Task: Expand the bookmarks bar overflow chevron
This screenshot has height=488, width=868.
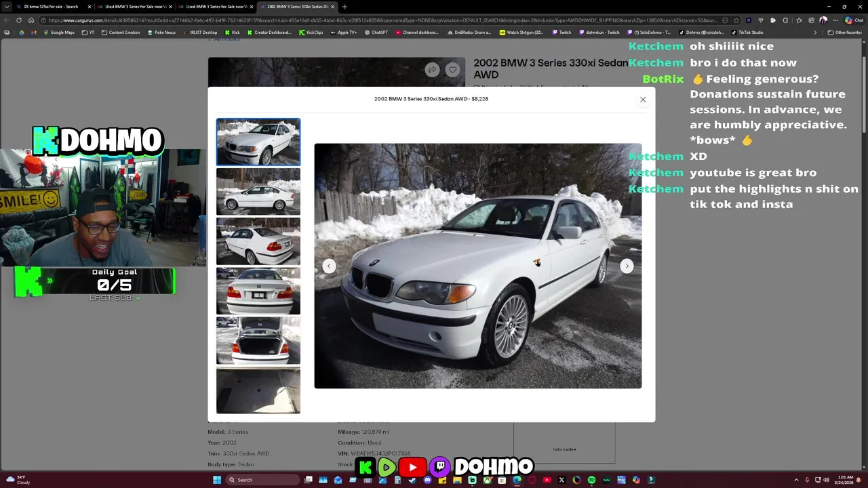Action: [x=815, y=33]
